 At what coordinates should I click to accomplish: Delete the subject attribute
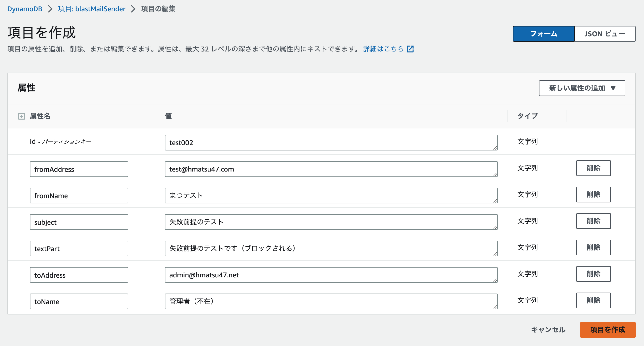[x=593, y=221]
